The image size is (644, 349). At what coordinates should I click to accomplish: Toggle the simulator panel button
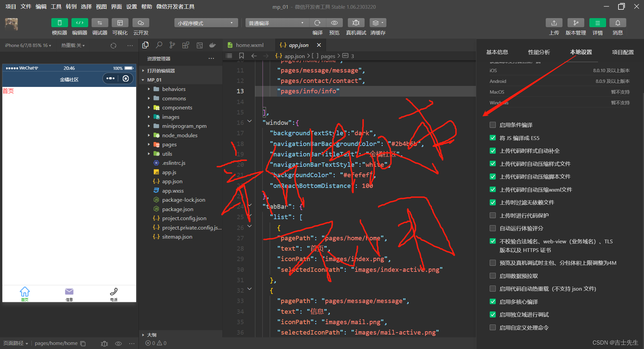click(59, 23)
